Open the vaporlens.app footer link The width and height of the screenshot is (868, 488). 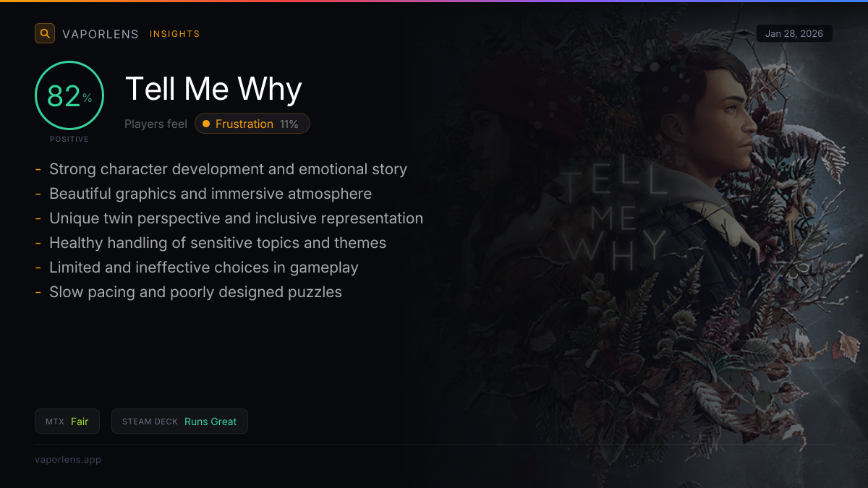point(68,459)
